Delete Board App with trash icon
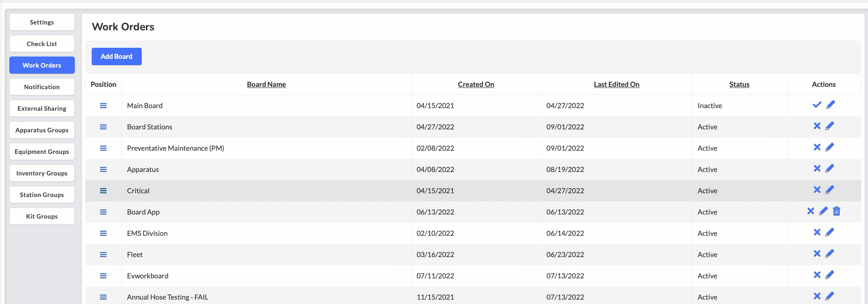Viewport: 868px width, 304px height. pos(836,211)
